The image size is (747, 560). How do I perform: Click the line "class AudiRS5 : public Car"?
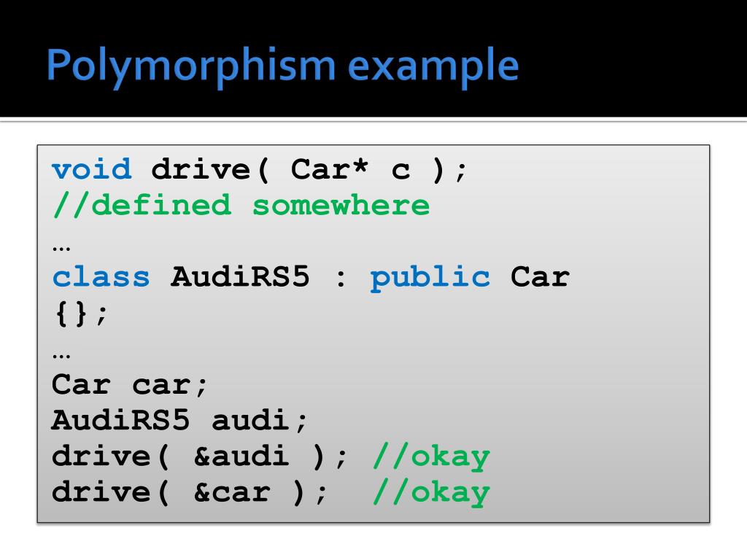[311, 277]
